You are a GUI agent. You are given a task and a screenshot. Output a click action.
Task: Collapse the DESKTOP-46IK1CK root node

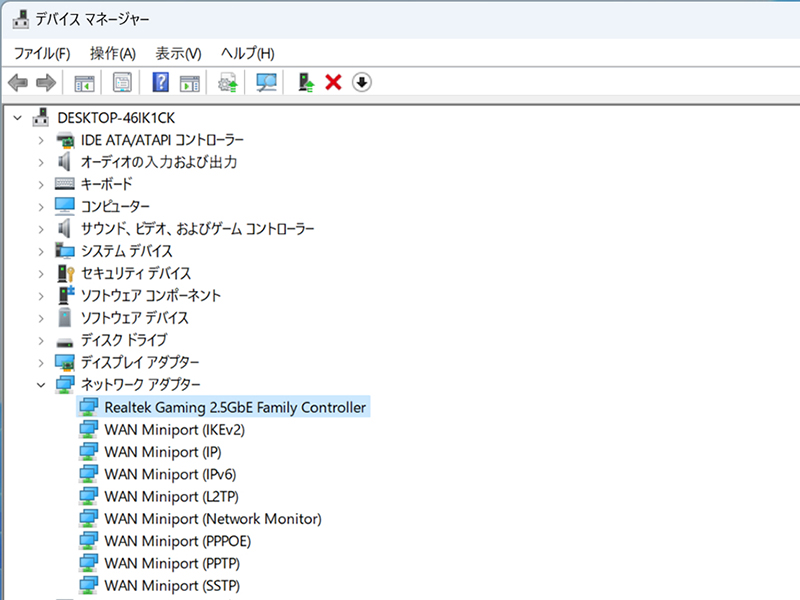18,117
